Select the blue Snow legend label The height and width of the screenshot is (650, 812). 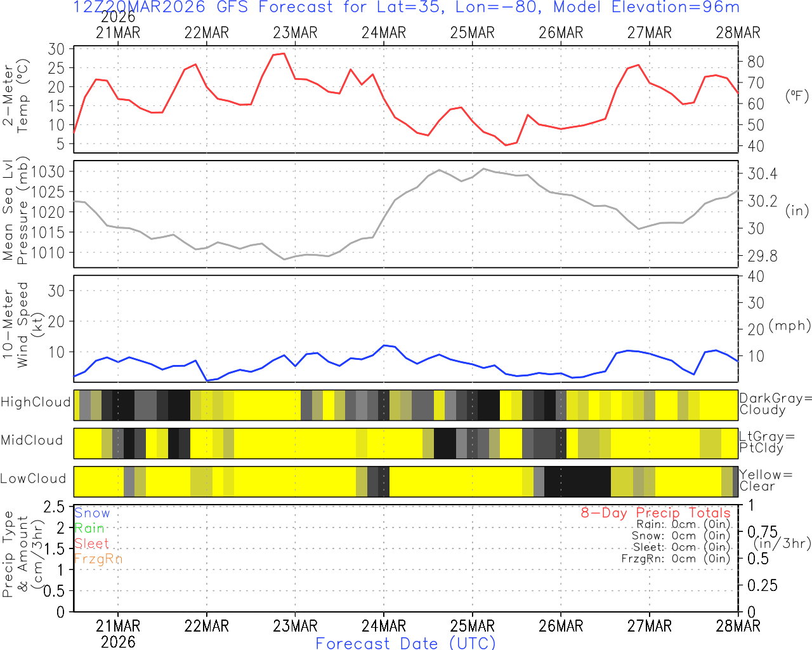(x=92, y=513)
